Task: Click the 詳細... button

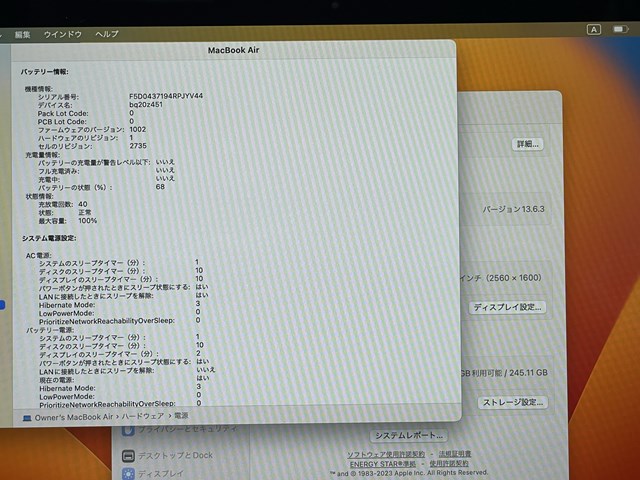Action: (527, 144)
